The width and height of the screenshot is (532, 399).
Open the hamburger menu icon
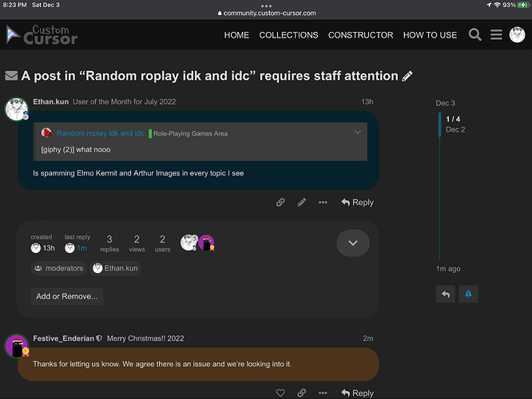(496, 35)
